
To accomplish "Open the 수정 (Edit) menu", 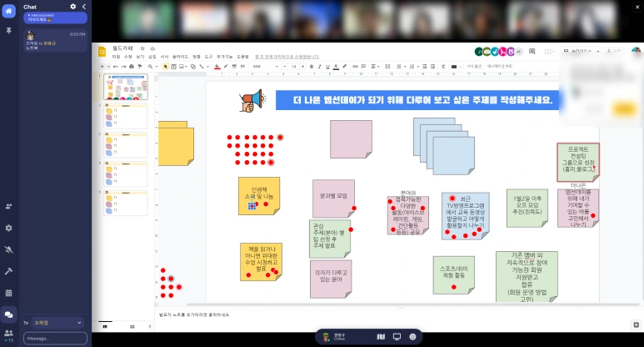I will (128, 57).
